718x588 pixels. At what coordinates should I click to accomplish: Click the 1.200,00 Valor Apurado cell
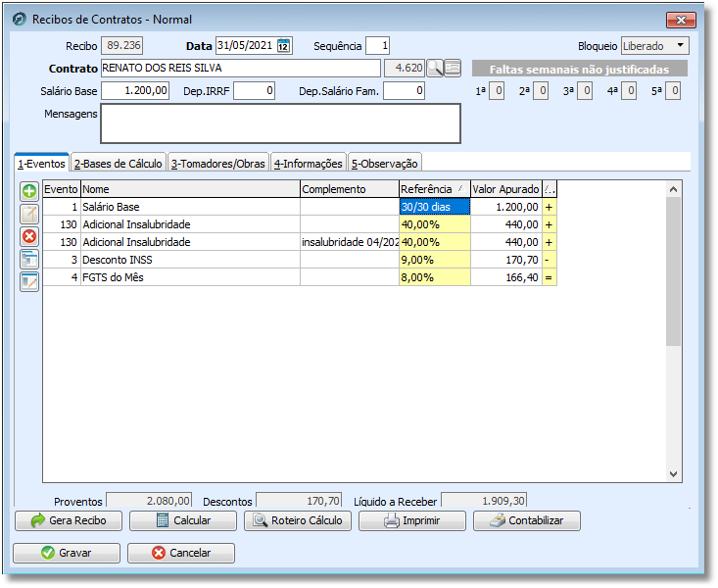click(x=506, y=207)
